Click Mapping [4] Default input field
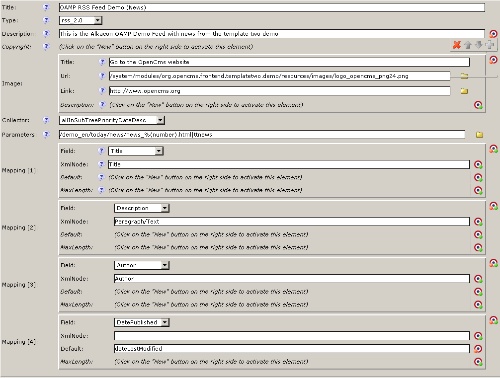 coord(292,349)
